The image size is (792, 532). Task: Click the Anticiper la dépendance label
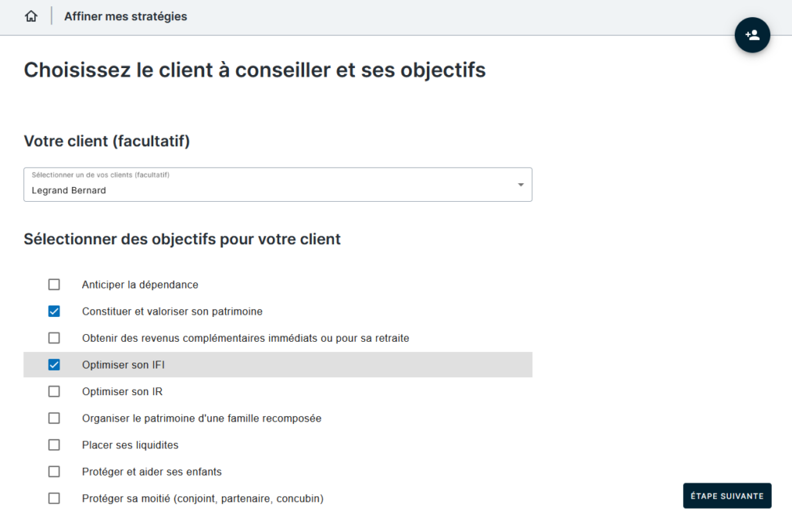pyautogui.click(x=140, y=285)
